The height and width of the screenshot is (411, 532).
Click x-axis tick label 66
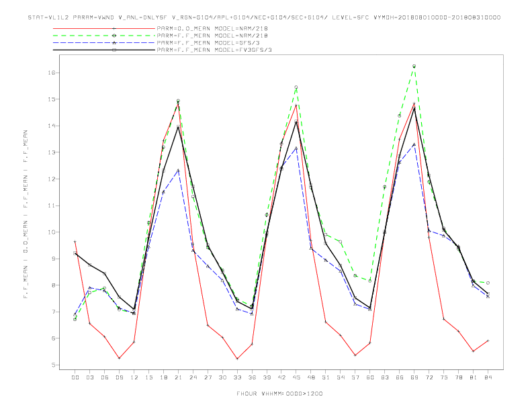coord(400,377)
